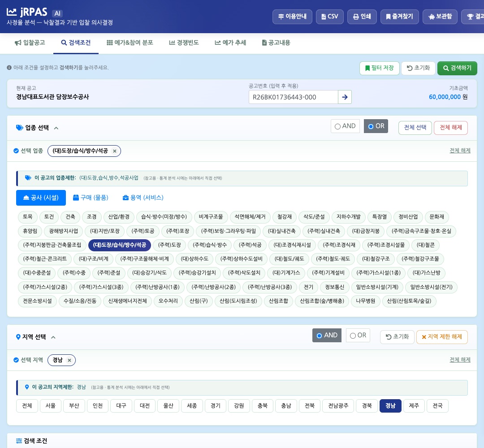The height and width of the screenshot is (448, 484).
Task: Collapse the 지역 선택 section chevron
Action: coord(53,337)
